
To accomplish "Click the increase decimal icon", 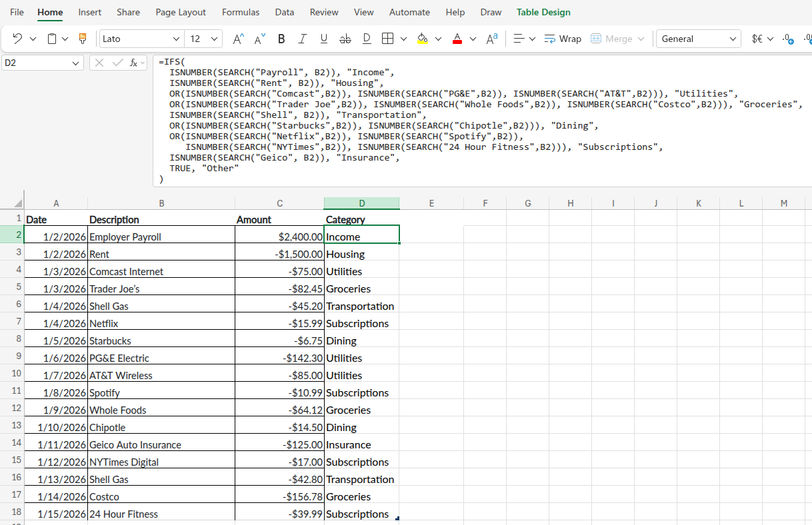I will 787,39.
